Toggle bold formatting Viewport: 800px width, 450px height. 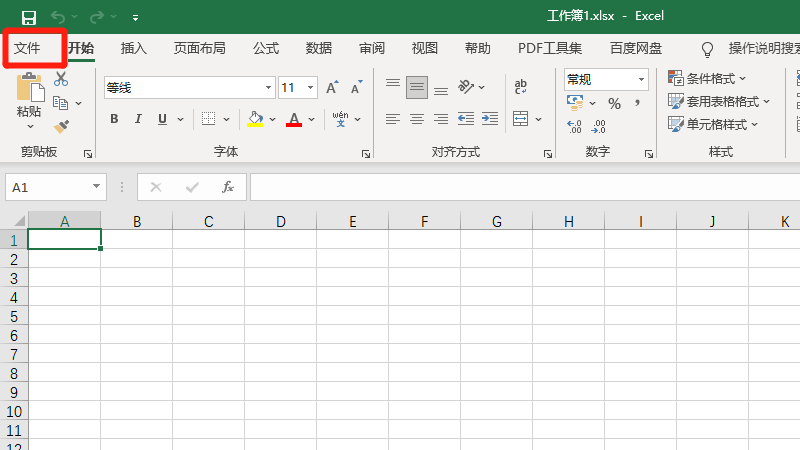[113, 119]
